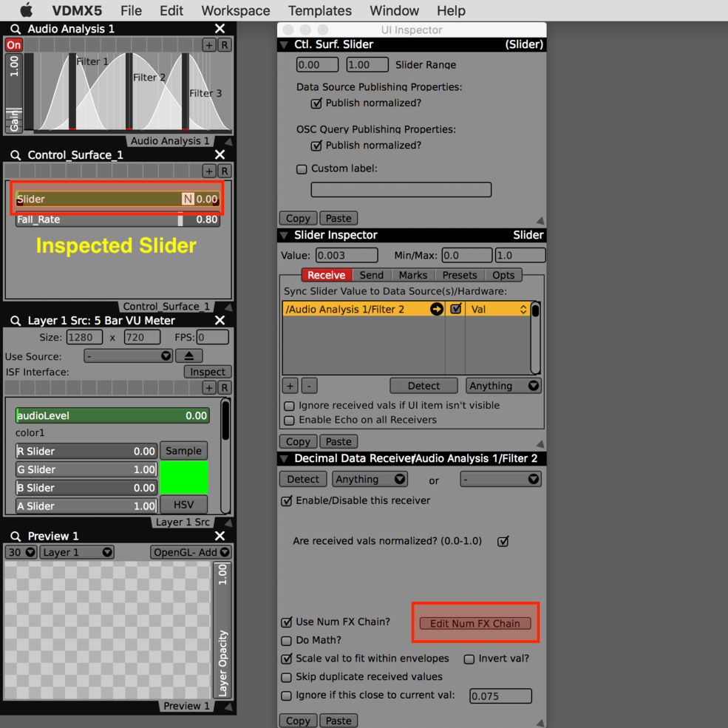The width and height of the screenshot is (728, 728).
Task: Click the Layer 1 Src magnifier icon
Action: click(16, 320)
